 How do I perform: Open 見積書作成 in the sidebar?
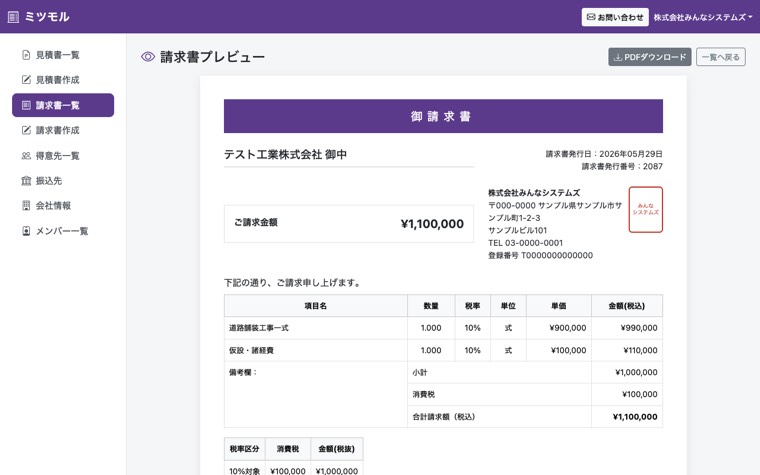coord(63,80)
